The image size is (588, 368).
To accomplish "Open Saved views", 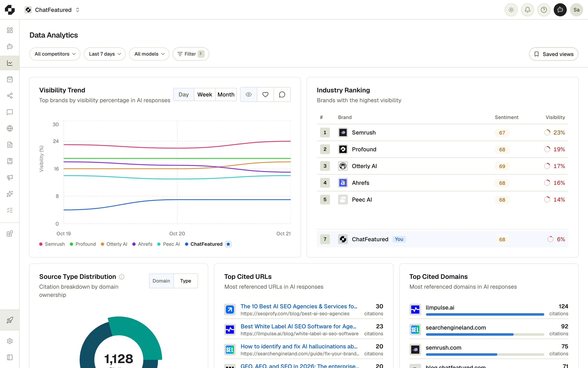I will coord(554,54).
